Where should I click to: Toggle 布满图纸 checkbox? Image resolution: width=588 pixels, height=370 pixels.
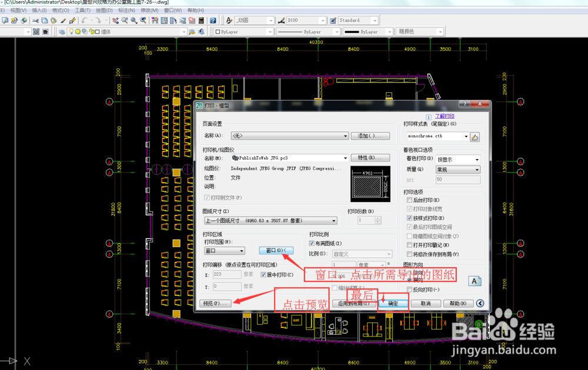tap(312, 243)
